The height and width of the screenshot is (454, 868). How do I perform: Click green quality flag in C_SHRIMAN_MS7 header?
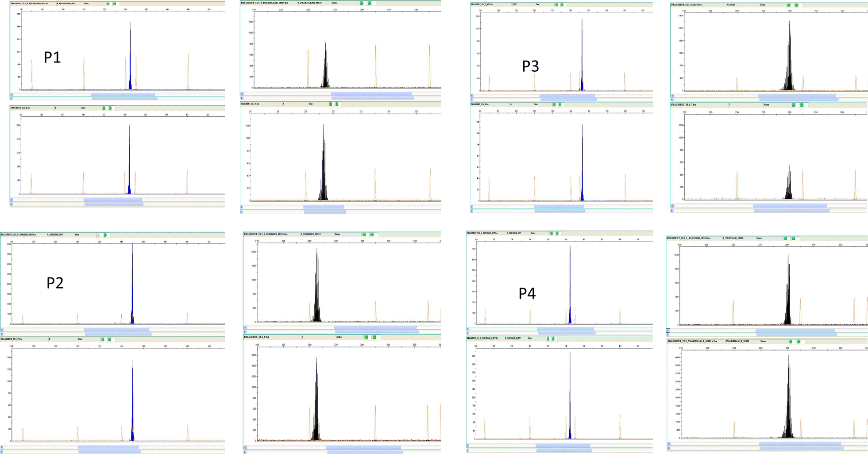point(105,235)
